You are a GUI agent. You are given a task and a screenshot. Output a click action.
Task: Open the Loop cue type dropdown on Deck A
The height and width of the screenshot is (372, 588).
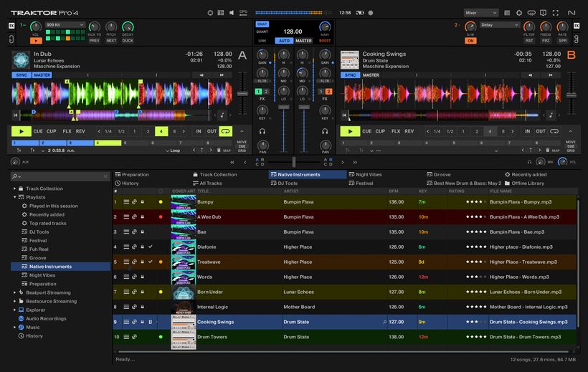click(173, 151)
